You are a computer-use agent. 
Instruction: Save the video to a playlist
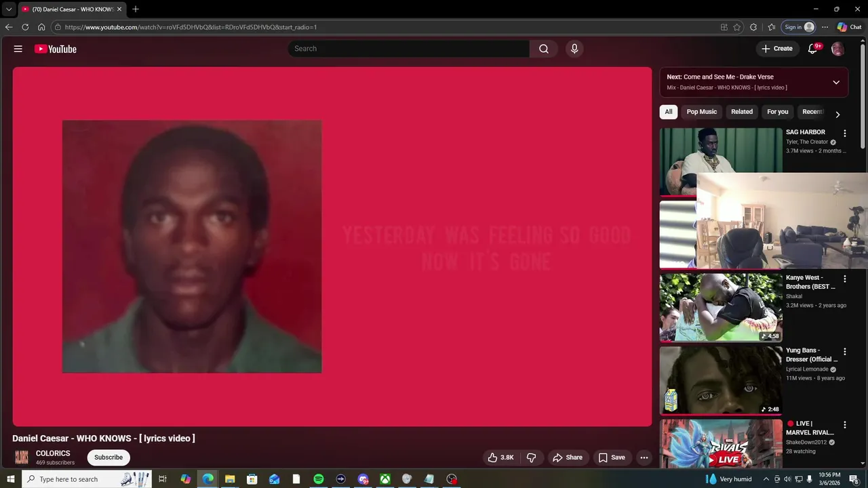point(612,457)
